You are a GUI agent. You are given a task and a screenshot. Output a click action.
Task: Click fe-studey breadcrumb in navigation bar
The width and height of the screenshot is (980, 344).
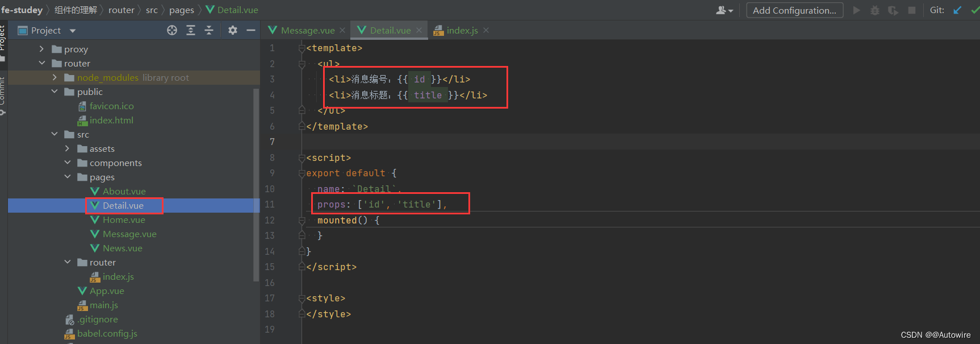(22, 10)
